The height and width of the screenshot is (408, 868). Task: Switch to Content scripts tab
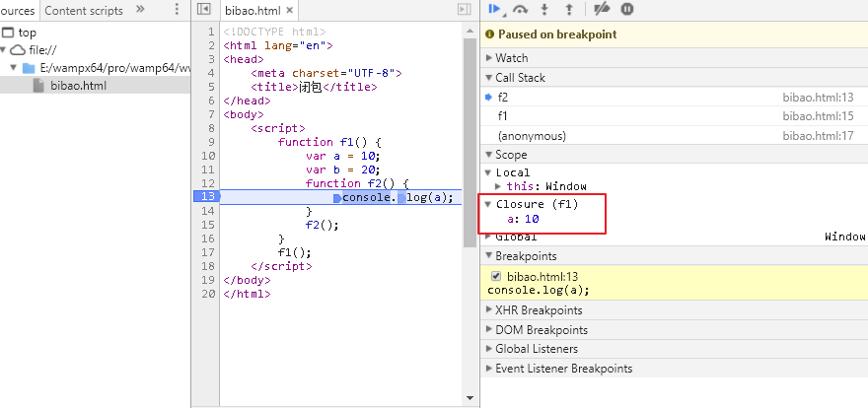[84, 11]
